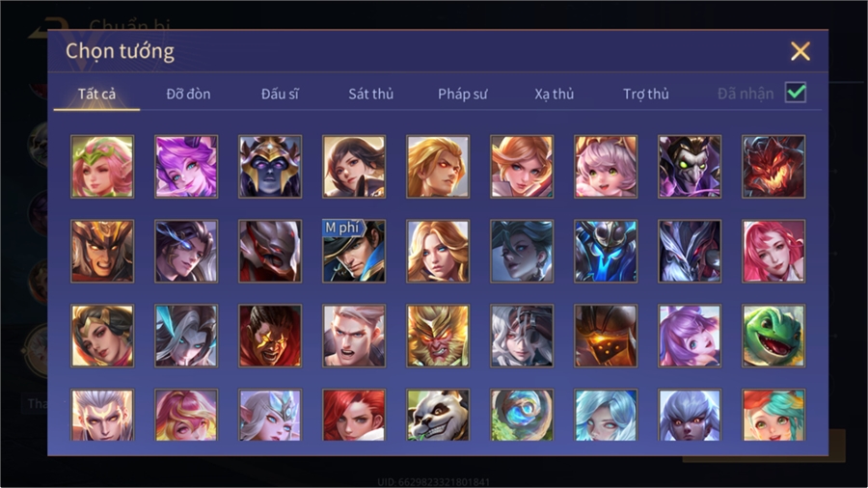Select the plague doctor masked hero
This screenshot has width=868, height=488.
point(690,167)
